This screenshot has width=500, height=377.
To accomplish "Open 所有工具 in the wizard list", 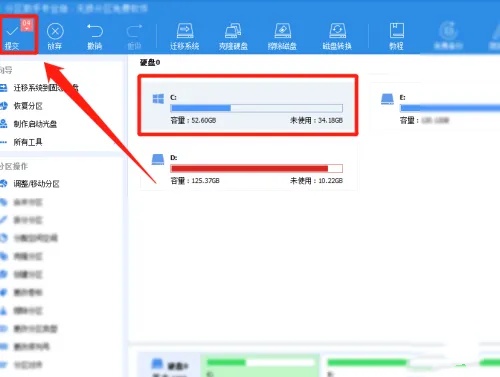I will click(x=22, y=142).
